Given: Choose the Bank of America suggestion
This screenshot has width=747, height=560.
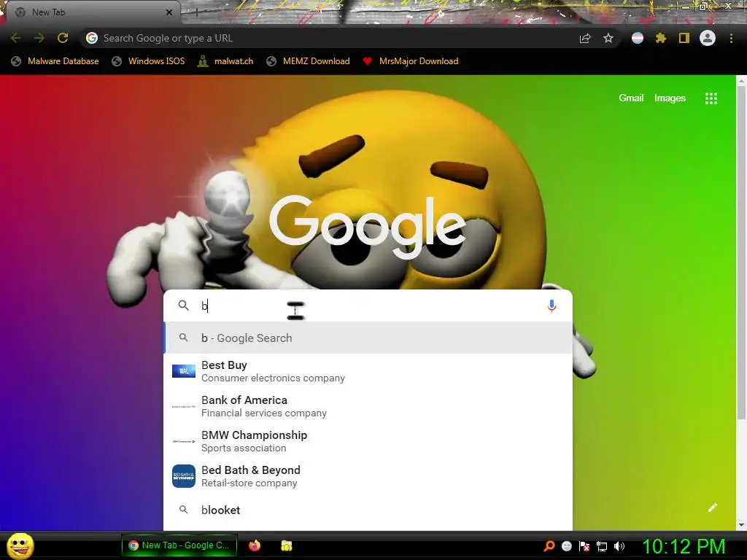Looking at the screenshot, I should (368, 406).
